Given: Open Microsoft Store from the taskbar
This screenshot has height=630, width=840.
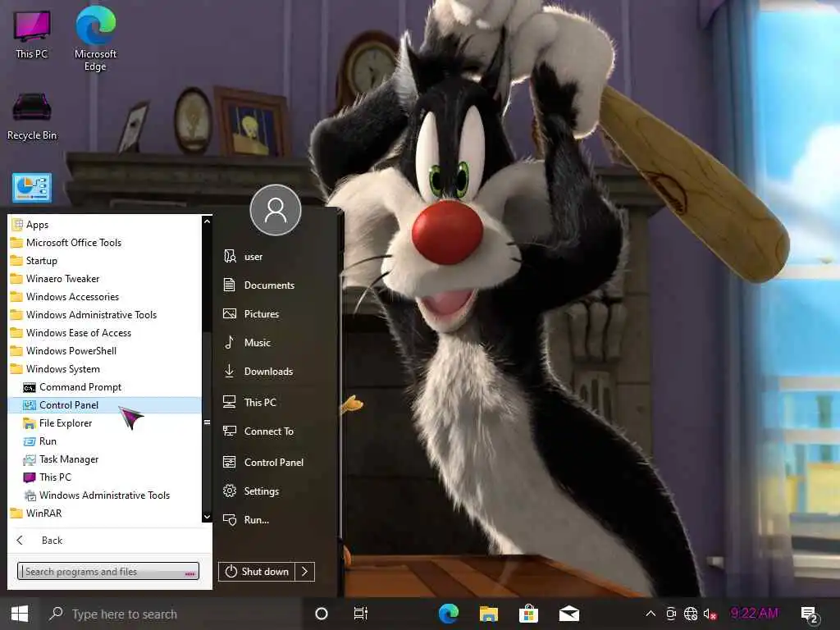Looking at the screenshot, I should point(529,614).
